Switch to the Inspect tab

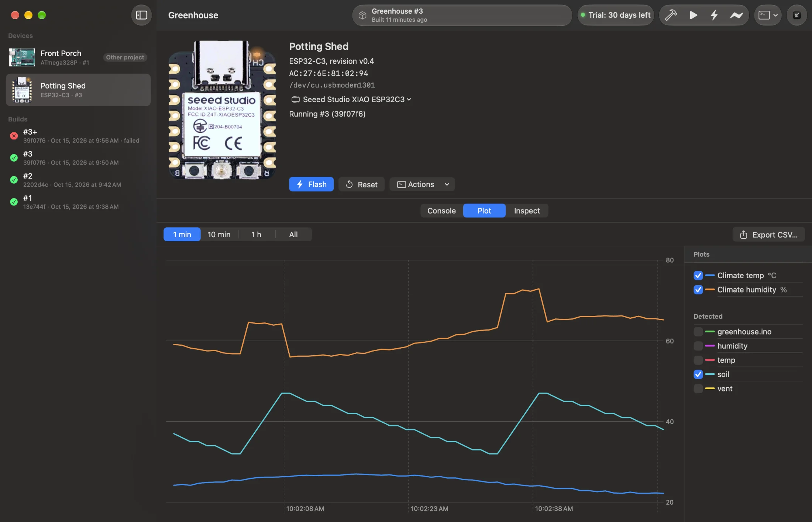(527, 211)
